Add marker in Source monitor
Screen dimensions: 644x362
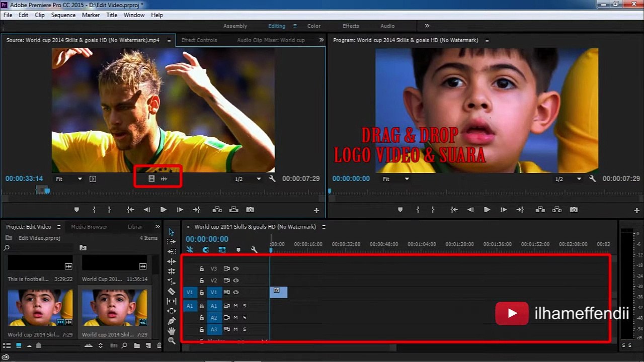click(76, 210)
